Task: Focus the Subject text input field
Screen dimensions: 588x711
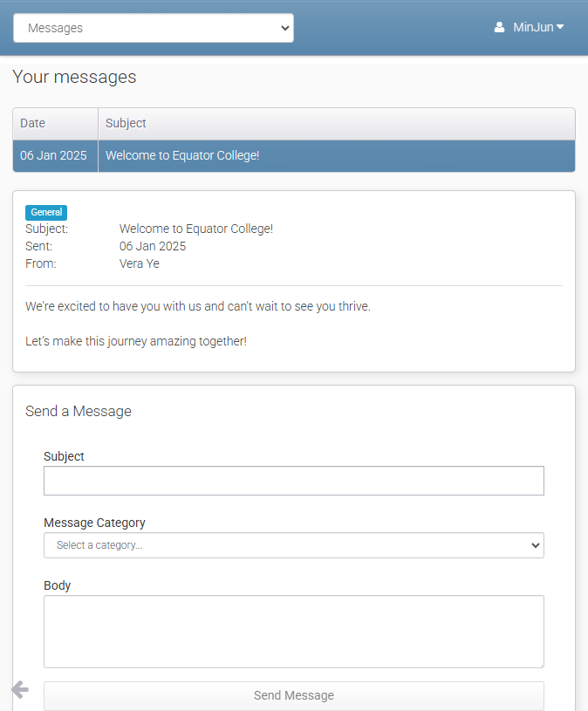Action: click(293, 481)
